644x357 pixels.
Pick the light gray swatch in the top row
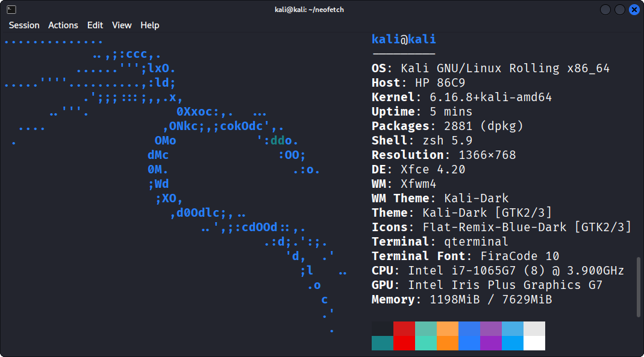pyautogui.click(x=534, y=328)
